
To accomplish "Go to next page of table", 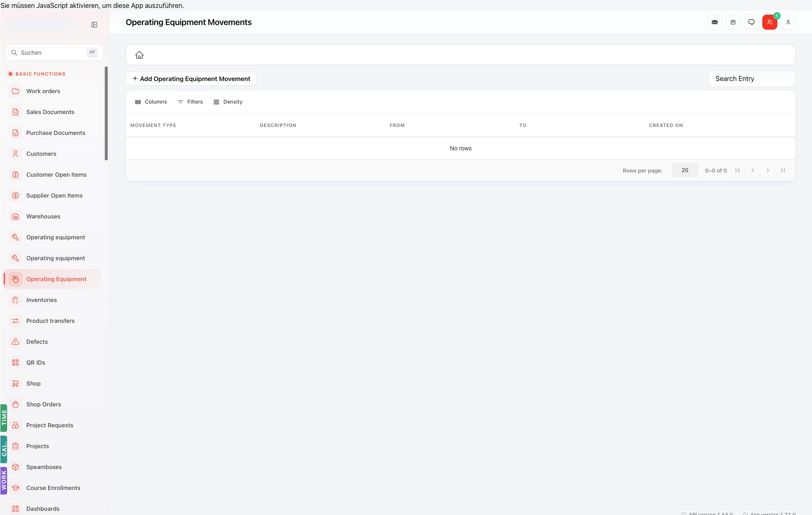I will click(768, 170).
